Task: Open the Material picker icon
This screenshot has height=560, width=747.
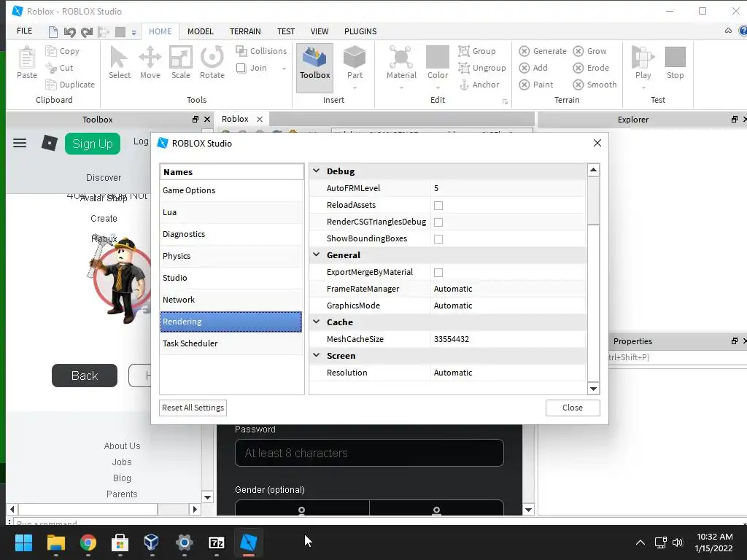Action: [400, 57]
